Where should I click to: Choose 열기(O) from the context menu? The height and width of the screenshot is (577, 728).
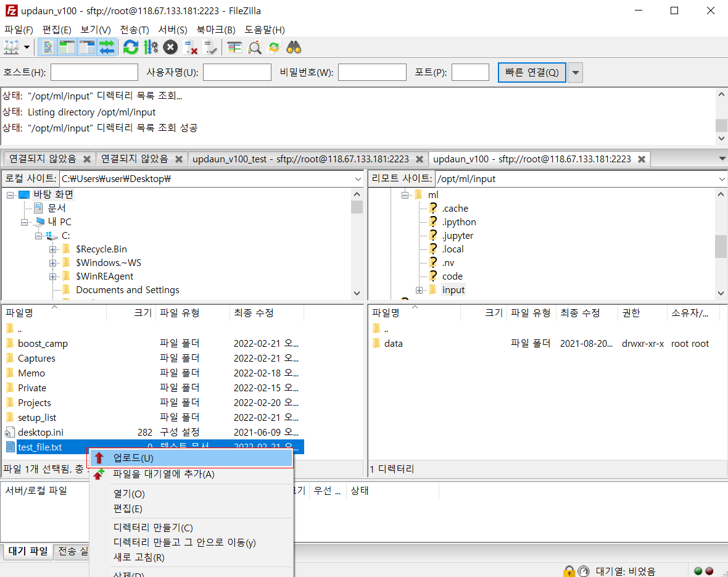191,494
